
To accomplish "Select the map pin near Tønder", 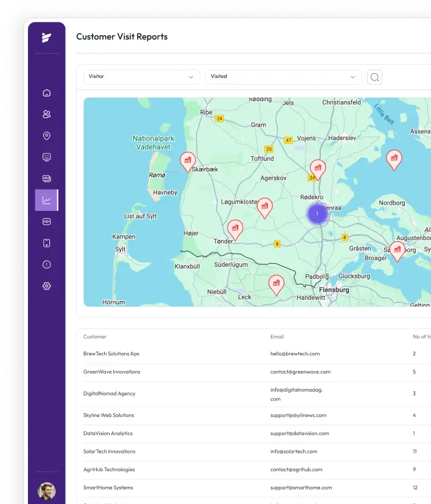I will click(235, 229).
